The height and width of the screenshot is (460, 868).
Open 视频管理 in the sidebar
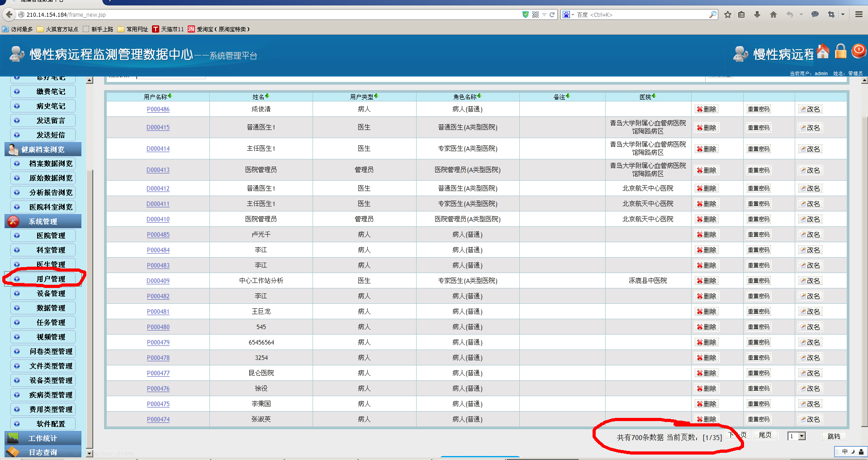coord(43,337)
